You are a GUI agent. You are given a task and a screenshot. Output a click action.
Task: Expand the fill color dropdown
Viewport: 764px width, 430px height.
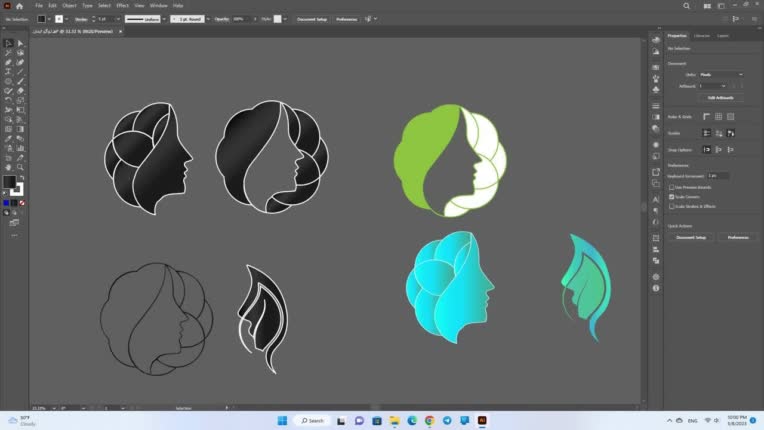pos(49,19)
